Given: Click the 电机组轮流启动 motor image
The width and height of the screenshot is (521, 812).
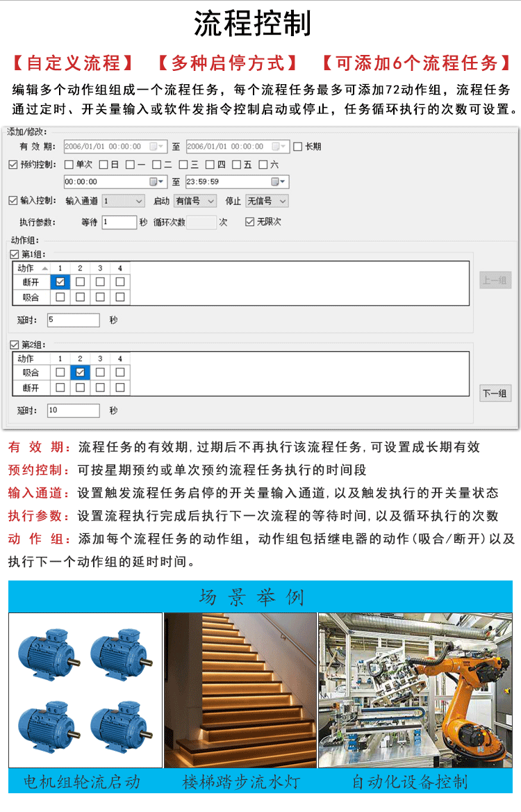Looking at the screenshot, I should (85, 690).
